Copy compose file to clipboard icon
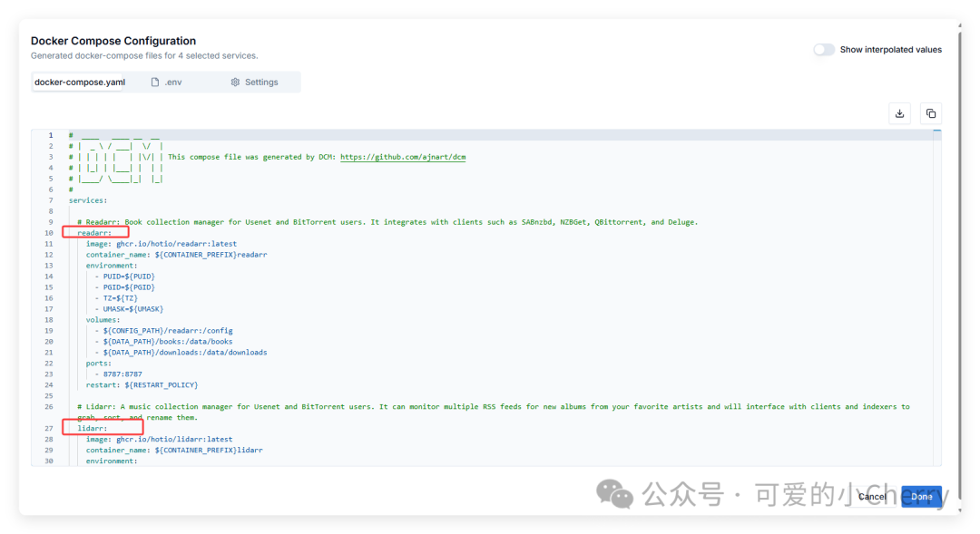980x534 pixels. (931, 113)
